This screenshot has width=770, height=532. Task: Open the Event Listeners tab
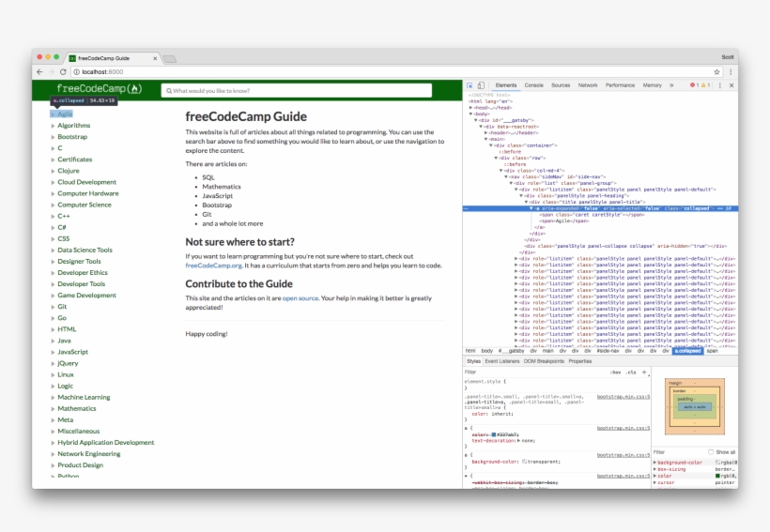[x=502, y=361]
